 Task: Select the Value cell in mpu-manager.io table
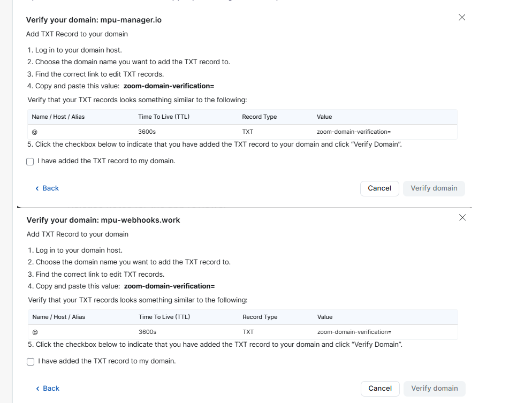[354, 132]
